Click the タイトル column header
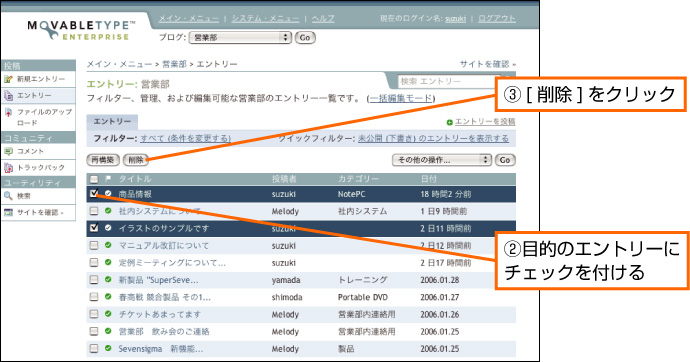Viewport: 690px width, 362px height. coord(135,179)
